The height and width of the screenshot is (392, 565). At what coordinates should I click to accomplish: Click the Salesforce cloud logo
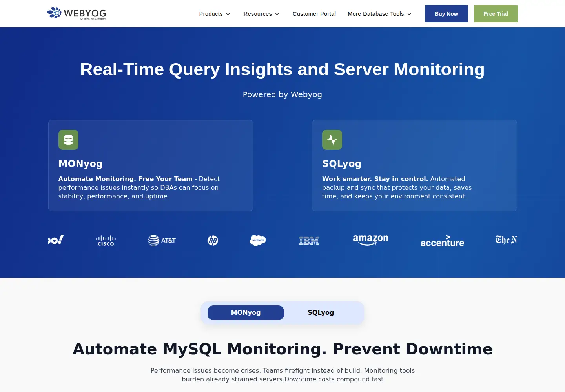click(258, 240)
